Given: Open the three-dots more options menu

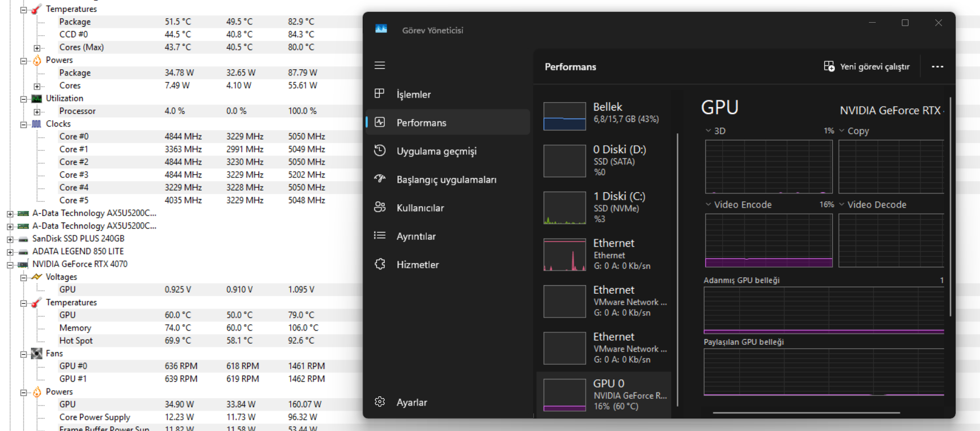Looking at the screenshot, I should 937,66.
